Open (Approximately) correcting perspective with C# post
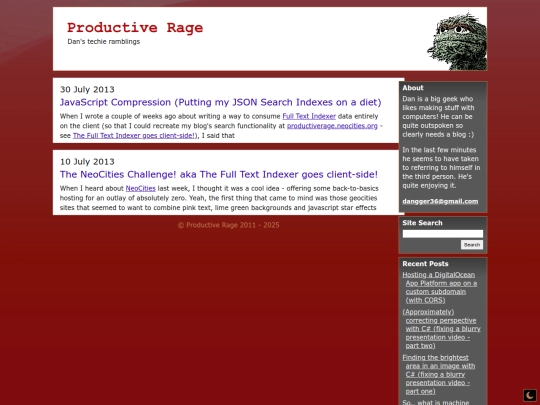The image size is (540, 405). pyautogui.click(x=442, y=329)
